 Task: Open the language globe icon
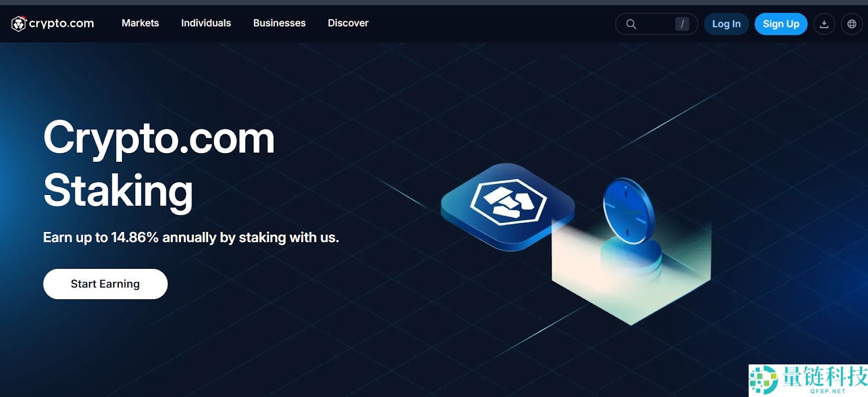click(x=852, y=24)
